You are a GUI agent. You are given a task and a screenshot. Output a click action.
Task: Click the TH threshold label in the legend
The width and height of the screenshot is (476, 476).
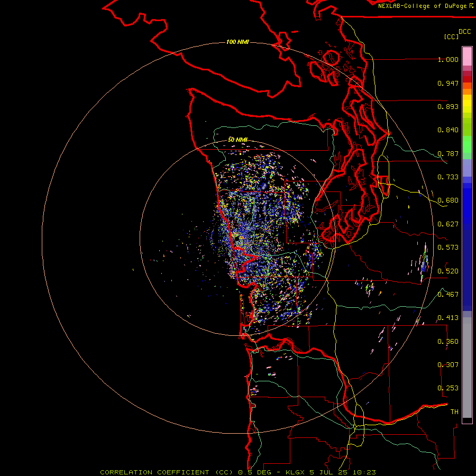(454, 412)
